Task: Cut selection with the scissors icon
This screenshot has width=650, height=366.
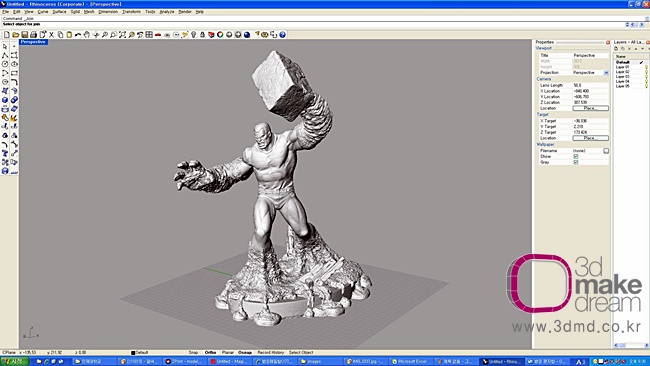Action: (51, 35)
